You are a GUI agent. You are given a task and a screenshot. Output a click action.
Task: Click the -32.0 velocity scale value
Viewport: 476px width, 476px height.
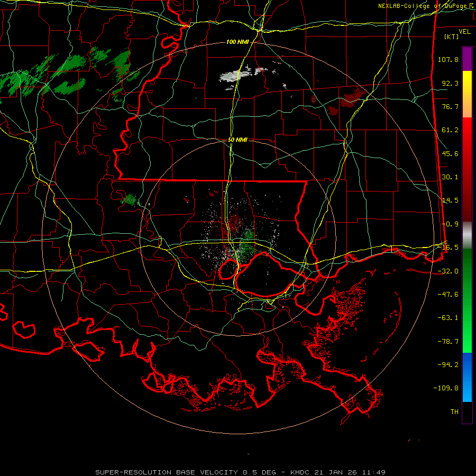[448, 271]
